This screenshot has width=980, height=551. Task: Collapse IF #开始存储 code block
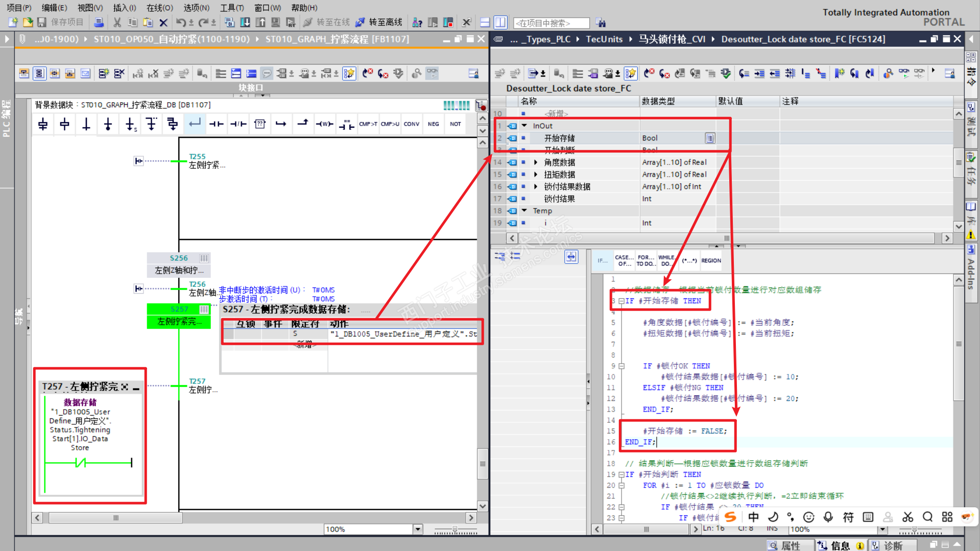click(x=622, y=301)
